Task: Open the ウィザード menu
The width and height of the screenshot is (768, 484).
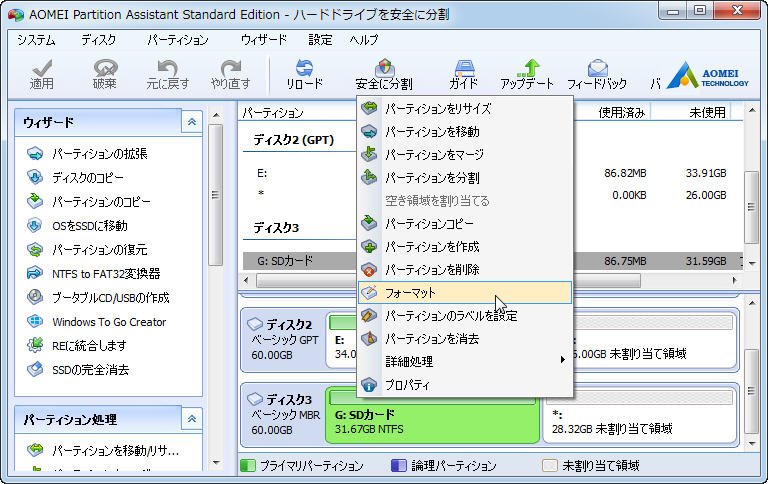Action: click(264, 40)
